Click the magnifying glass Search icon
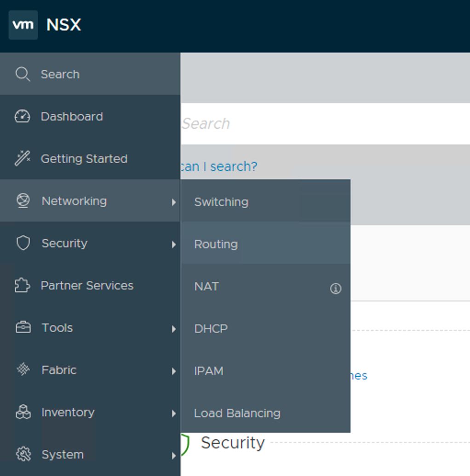 pos(23,74)
